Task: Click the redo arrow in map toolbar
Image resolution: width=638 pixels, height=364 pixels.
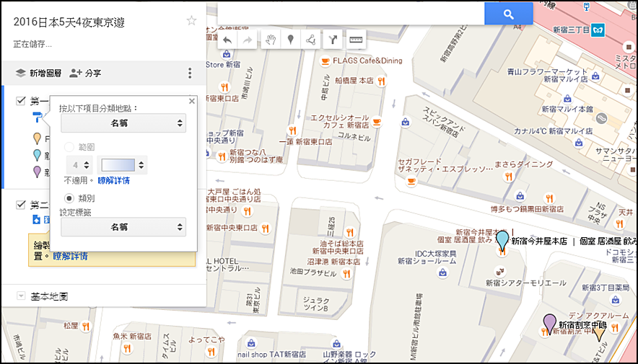Action: click(248, 40)
